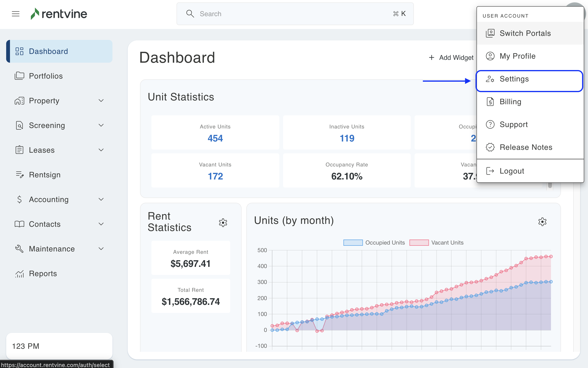Viewport: 588px width, 368px height.
Task: Click the Portfolios folder icon
Action: pyautogui.click(x=19, y=76)
